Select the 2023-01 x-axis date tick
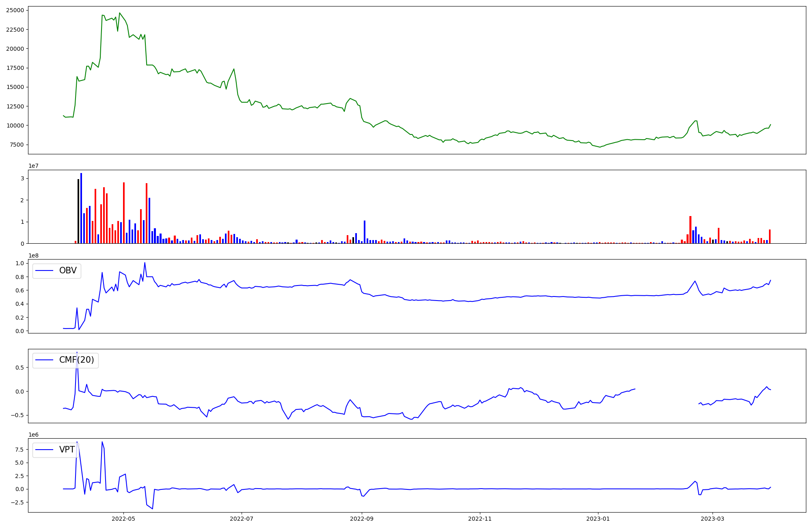Viewport: 812px width, 528px height. point(598,519)
